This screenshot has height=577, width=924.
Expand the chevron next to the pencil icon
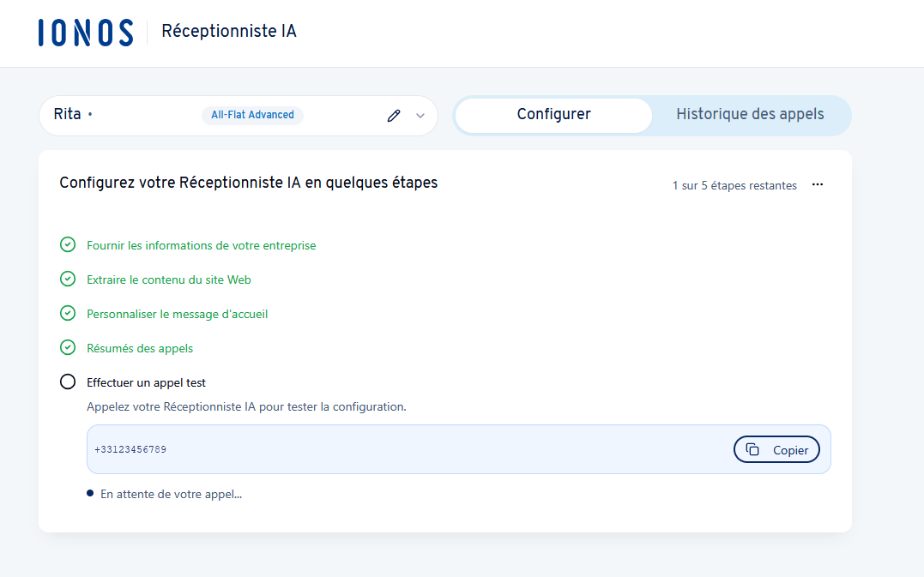420,116
